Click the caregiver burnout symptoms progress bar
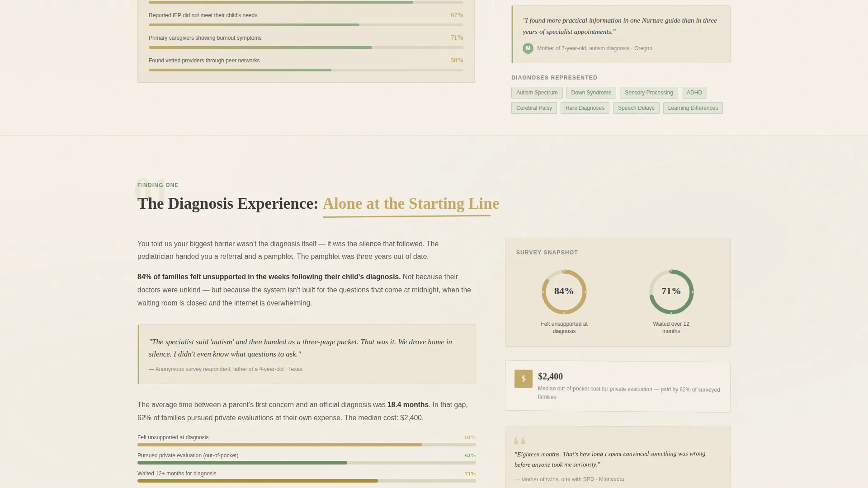 click(x=306, y=47)
